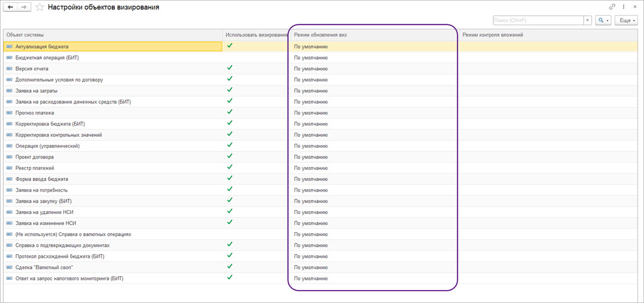Go forward with the right arrow button

[24, 7]
